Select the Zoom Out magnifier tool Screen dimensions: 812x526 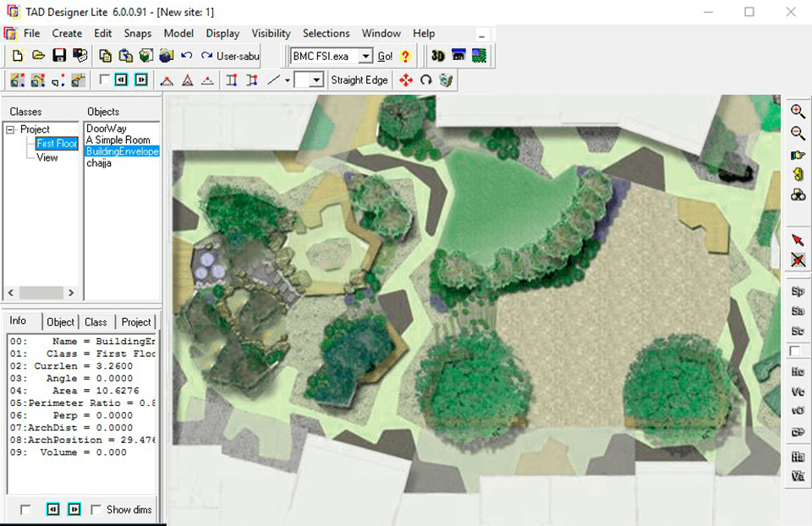click(x=796, y=133)
